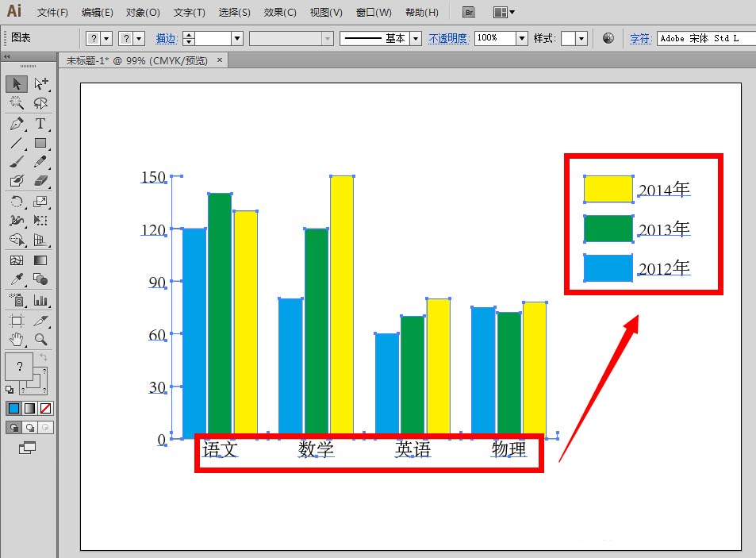Screen dimensions: 756x558
Task: Select the Paintbrush tool
Action: pos(17,162)
